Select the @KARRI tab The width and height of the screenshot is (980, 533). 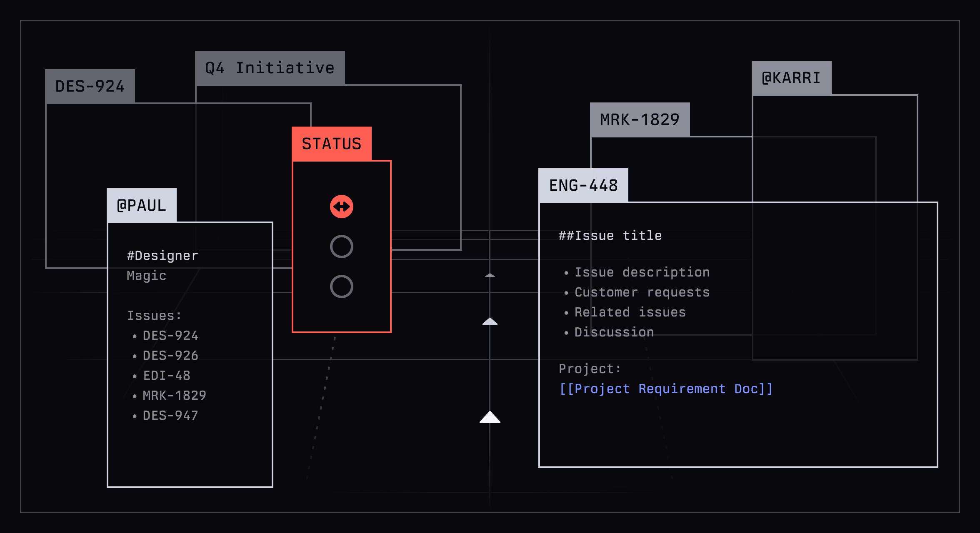tap(791, 78)
